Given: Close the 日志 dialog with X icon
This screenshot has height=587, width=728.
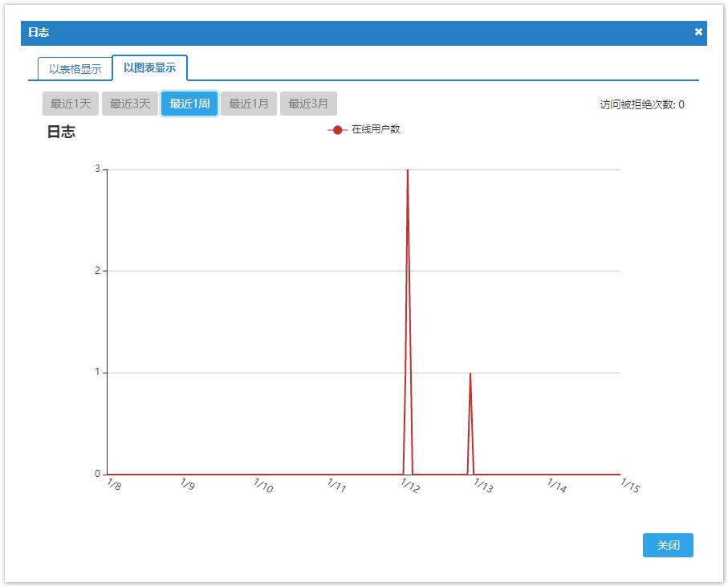Looking at the screenshot, I should tap(698, 31).
